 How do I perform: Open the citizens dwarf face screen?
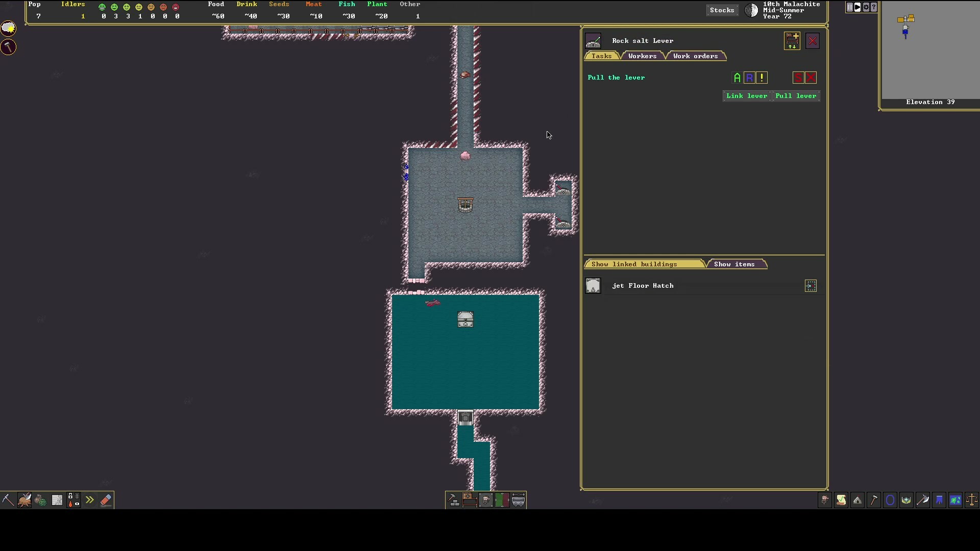pyautogui.click(x=824, y=500)
